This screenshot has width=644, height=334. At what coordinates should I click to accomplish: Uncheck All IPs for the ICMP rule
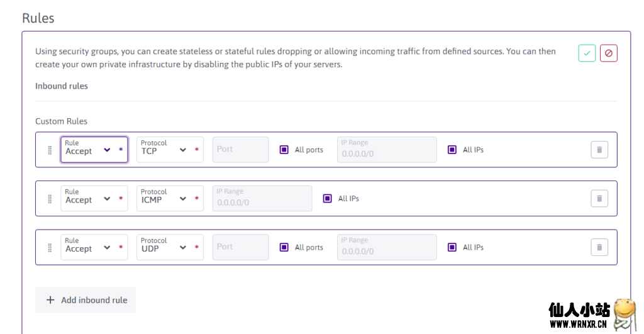click(x=328, y=199)
